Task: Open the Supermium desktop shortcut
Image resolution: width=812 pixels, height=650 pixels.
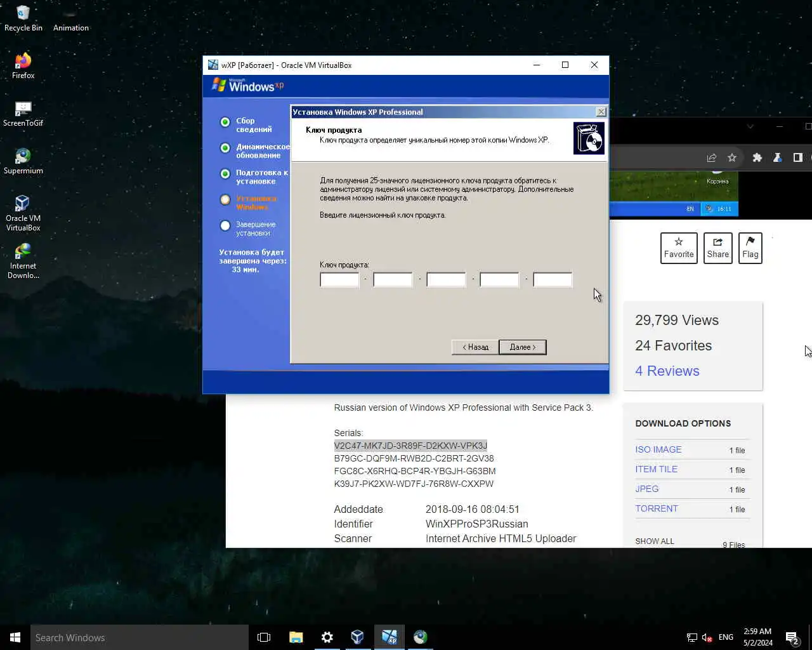Action: coord(23,161)
